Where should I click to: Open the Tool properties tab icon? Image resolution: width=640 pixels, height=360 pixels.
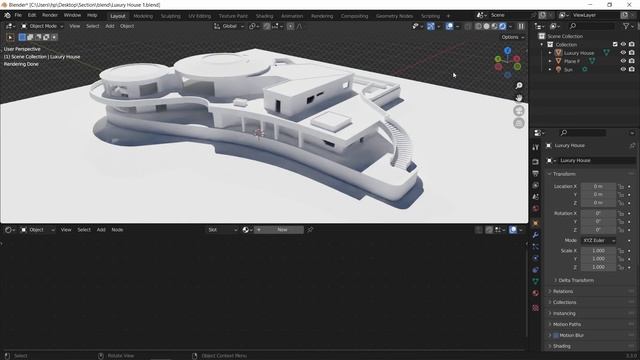tap(536, 148)
